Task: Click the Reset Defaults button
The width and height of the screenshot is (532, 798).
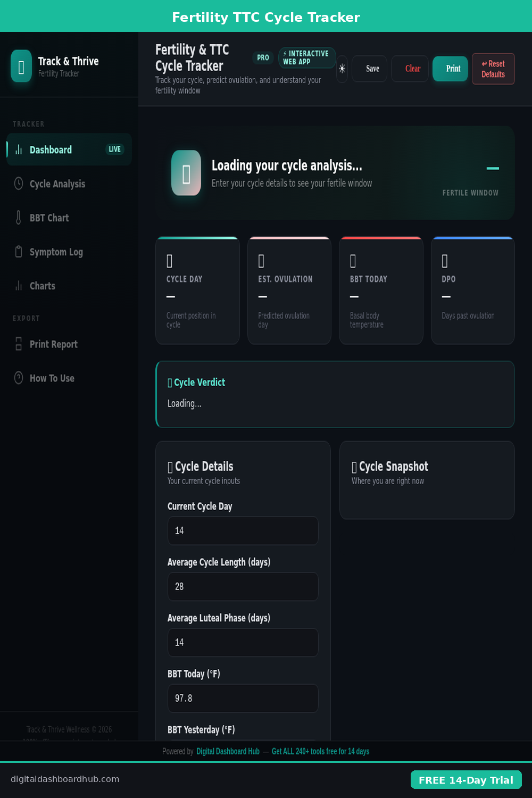Action: point(493,69)
